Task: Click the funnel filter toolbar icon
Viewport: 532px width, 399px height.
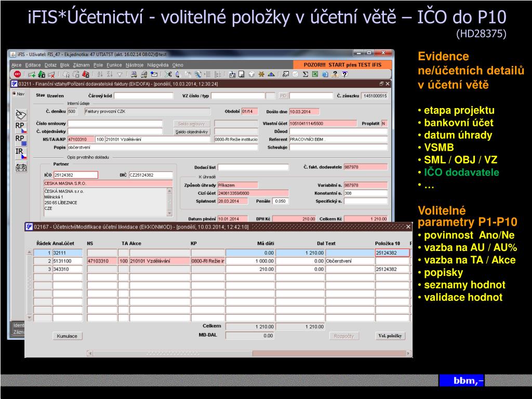Action: click(x=120, y=74)
